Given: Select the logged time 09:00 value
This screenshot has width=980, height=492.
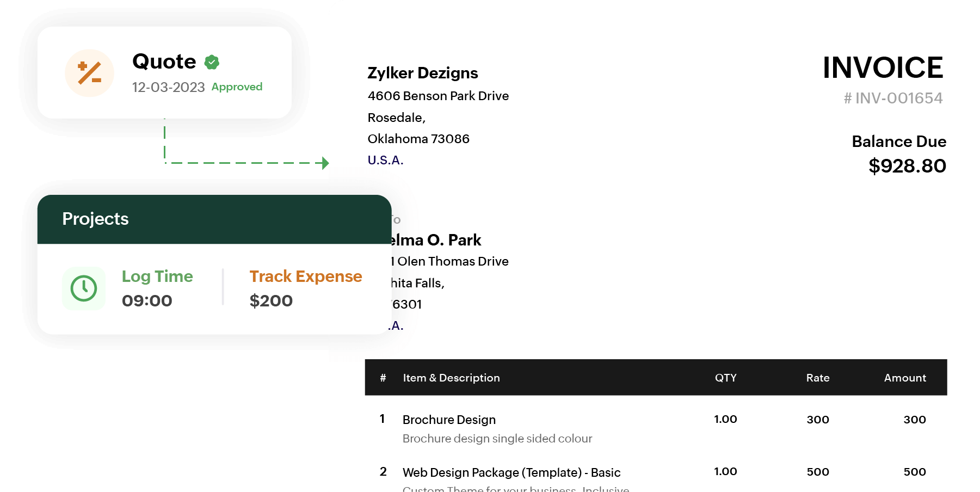Looking at the screenshot, I should (x=147, y=300).
